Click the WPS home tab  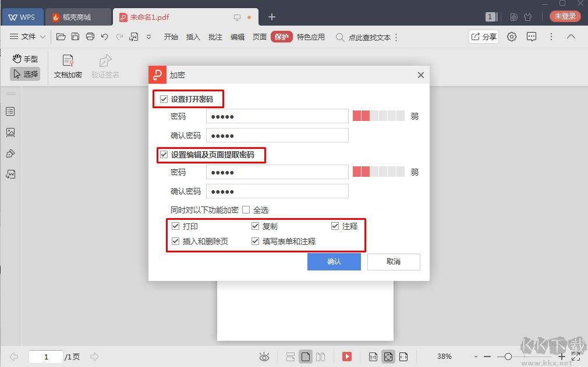click(23, 17)
